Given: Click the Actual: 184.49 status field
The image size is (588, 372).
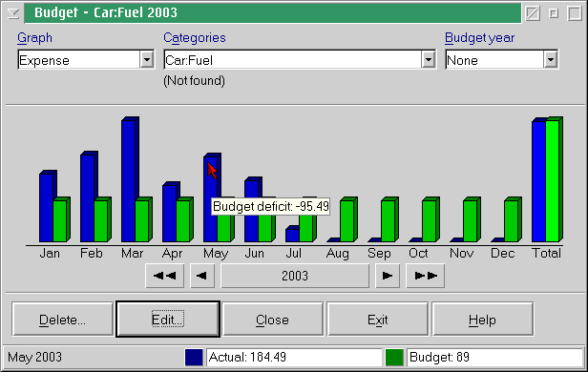Looking at the screenshot, I should (x=294, y=357).
